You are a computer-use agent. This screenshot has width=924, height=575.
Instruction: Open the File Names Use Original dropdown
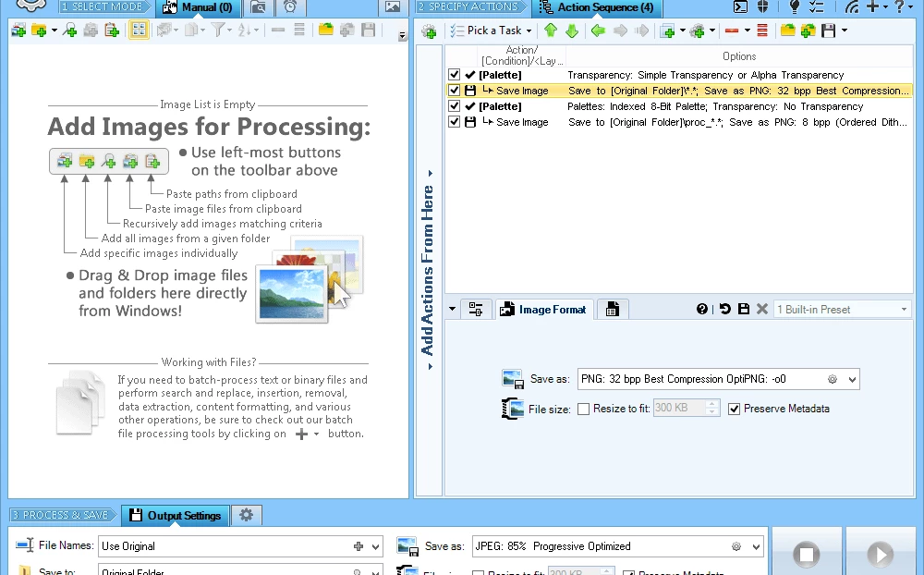375,546
